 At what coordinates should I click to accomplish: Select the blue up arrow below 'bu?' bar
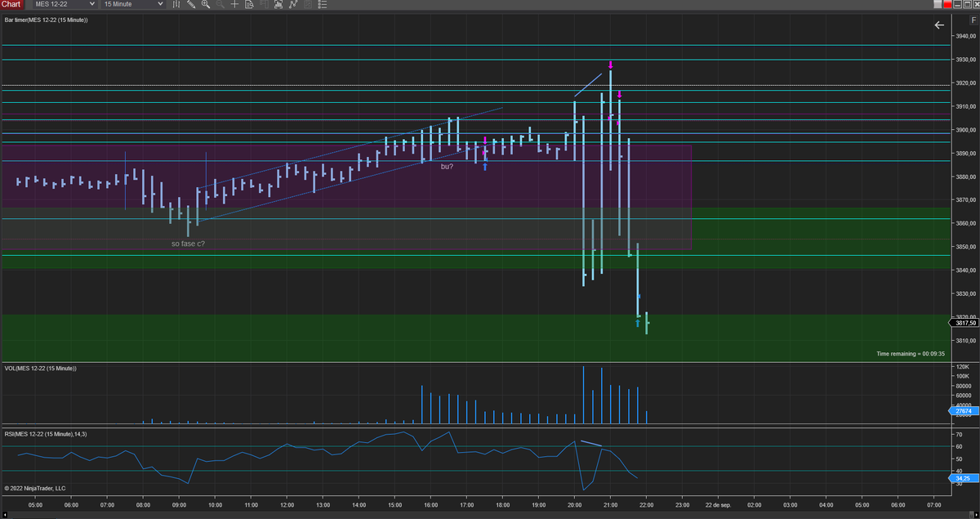[485, 167]
